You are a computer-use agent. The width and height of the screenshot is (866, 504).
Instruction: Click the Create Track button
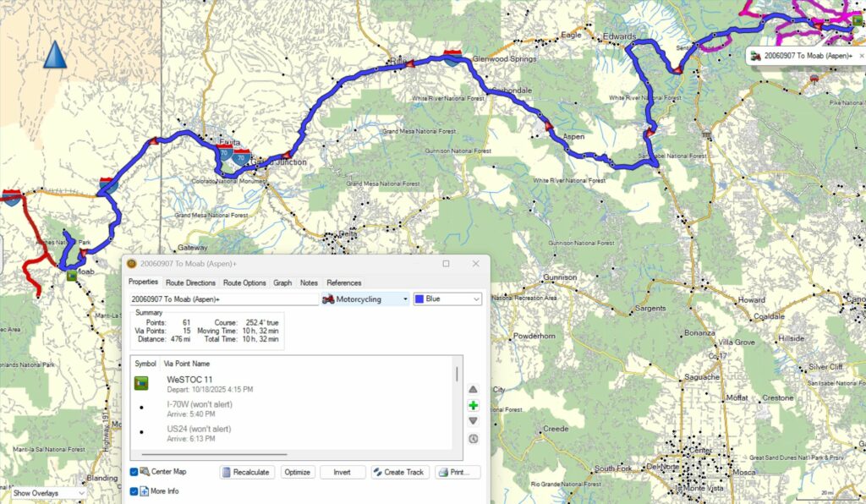[398, 472]
